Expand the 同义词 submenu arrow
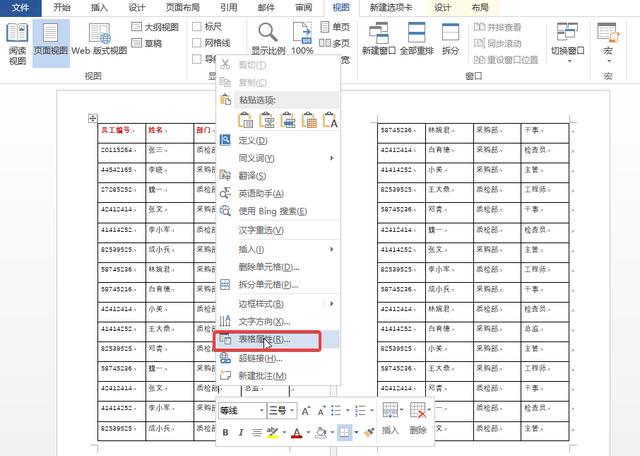 pos(332,158)
